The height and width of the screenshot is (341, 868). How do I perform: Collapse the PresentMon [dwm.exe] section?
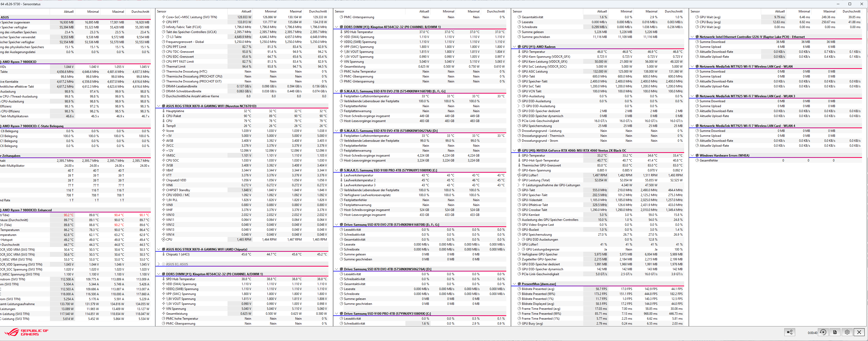click(x=514, y=284)
